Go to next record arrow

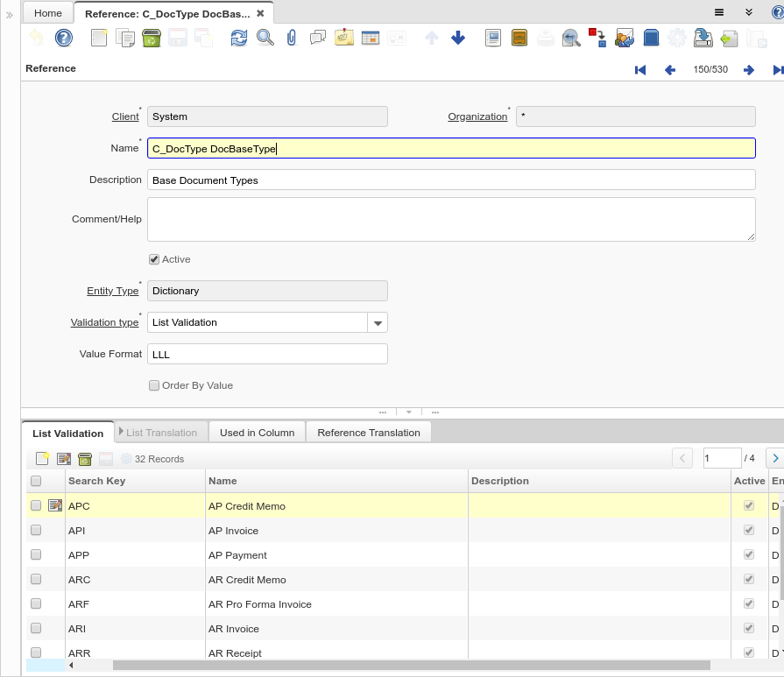749,70
